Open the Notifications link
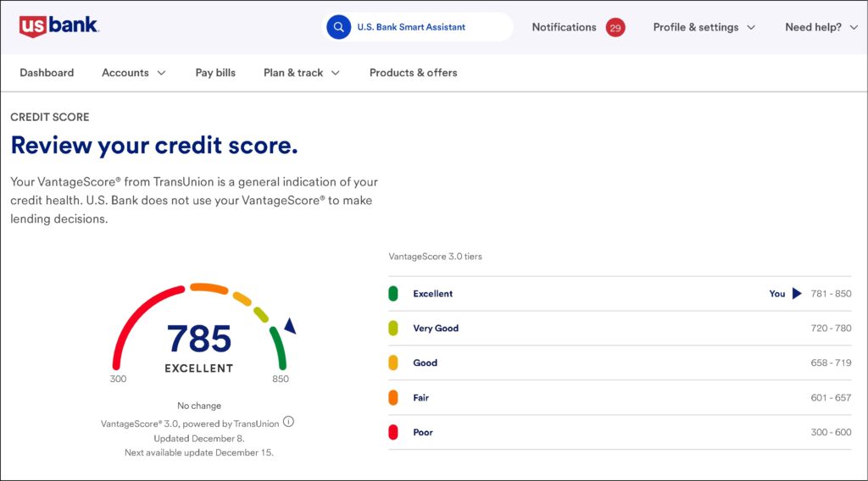This screenshot has width=868, height=481. point(564,27)
